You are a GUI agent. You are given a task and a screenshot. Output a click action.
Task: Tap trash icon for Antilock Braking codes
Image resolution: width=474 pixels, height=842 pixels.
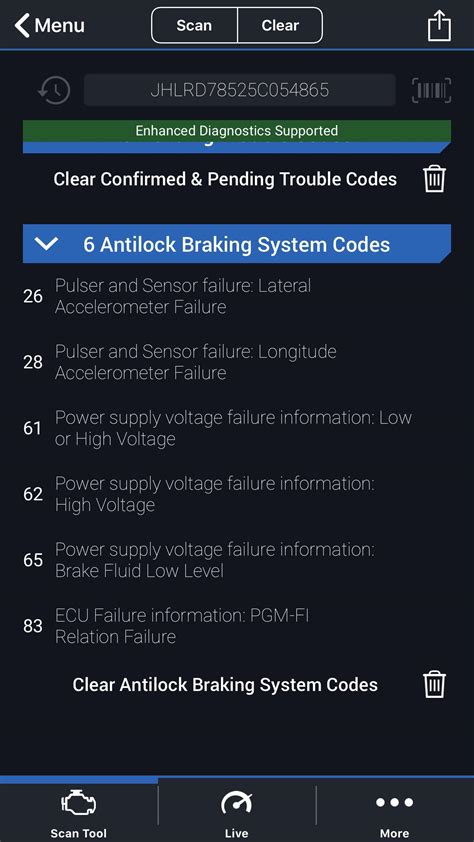point(434,685)
